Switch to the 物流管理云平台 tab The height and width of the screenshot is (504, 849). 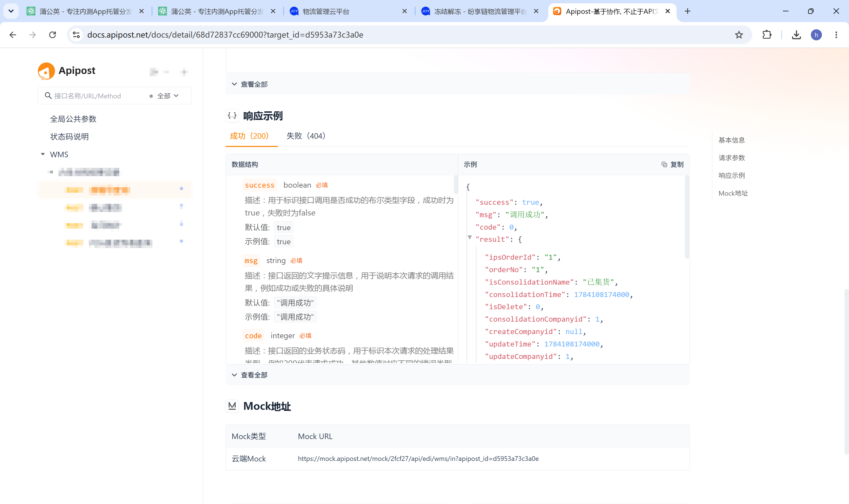tap(348, 11)
